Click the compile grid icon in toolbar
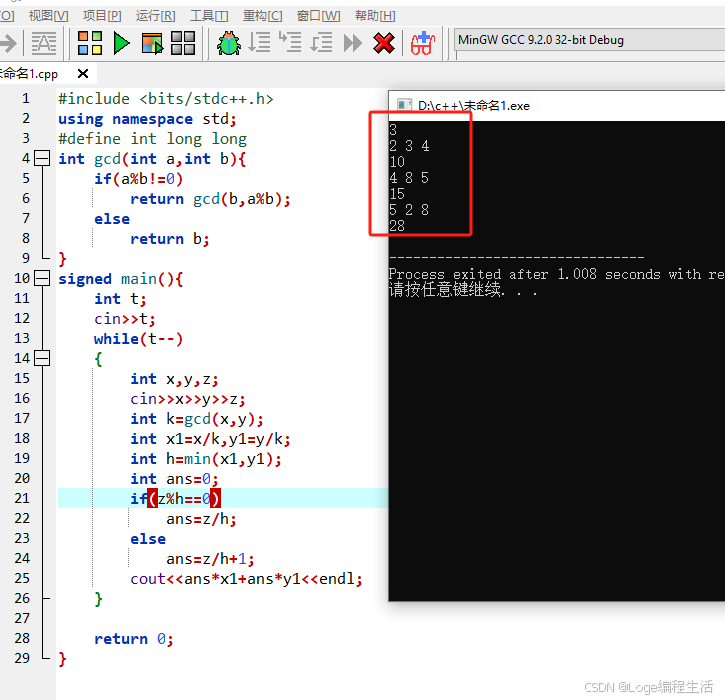Viewport: 725px width, 700px height. (x=90, y=43)
